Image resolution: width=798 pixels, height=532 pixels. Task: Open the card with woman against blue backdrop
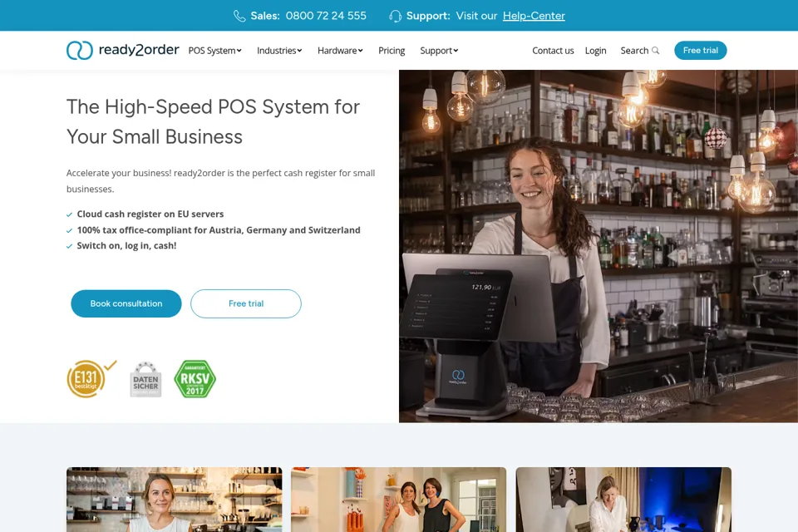[x=623, y=500]
